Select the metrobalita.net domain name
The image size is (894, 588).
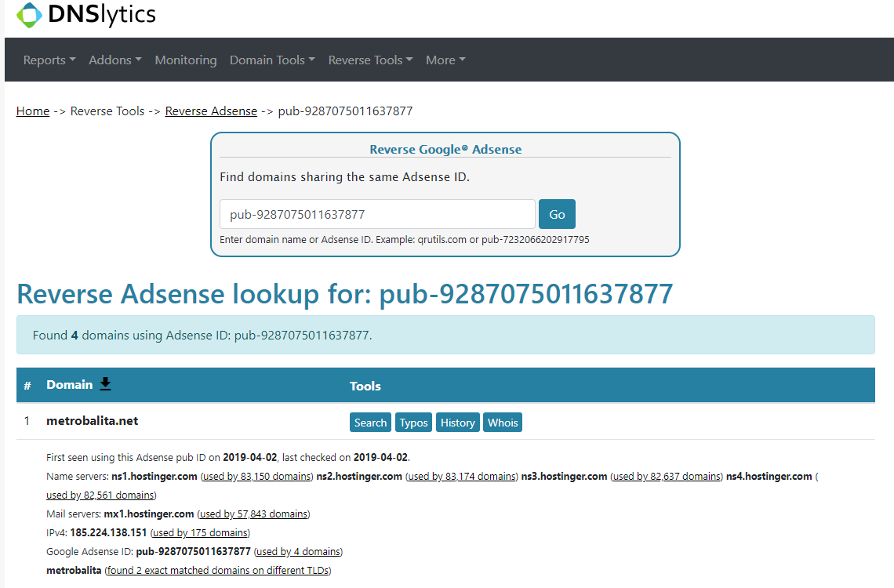pyautogui.click(x=93, y=421)
